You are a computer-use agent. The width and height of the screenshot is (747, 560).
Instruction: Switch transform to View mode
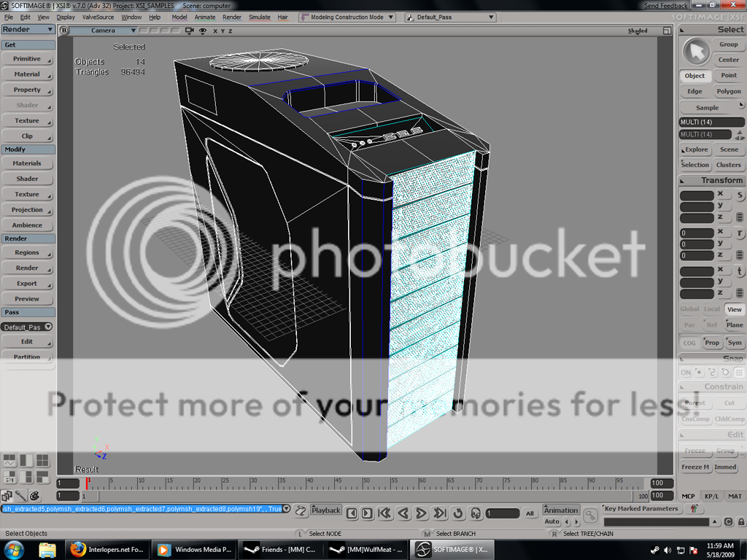pyautogui.click(x=734, y=309)
